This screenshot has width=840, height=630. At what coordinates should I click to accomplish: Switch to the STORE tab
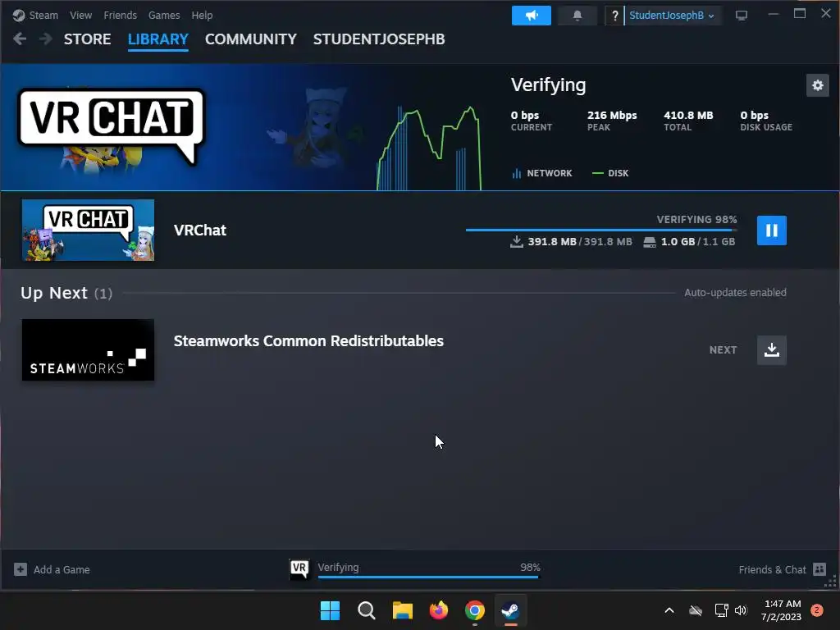[x=87, y=39]
